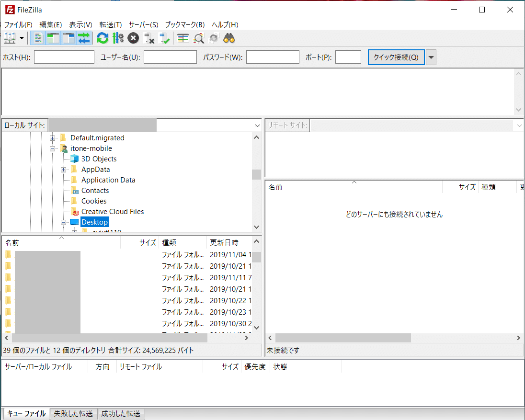Sort local files by 種類 column
The image size is (525, 420).
183,243
